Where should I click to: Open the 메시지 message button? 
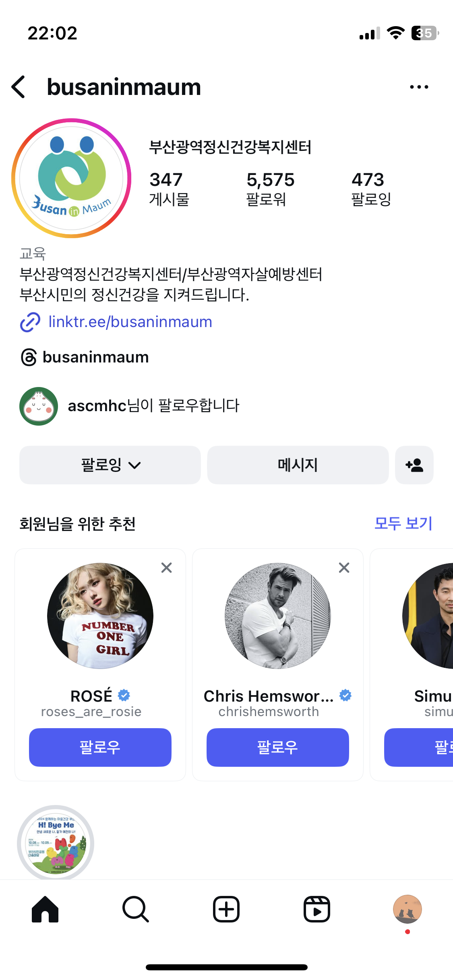(x=298, y=465)
